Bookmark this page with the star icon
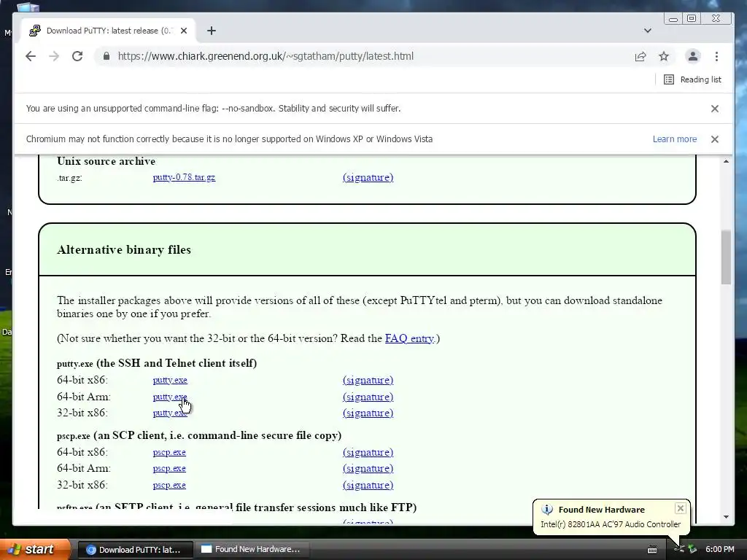This screenshot has height=560, width=747. tap(664, 57)
